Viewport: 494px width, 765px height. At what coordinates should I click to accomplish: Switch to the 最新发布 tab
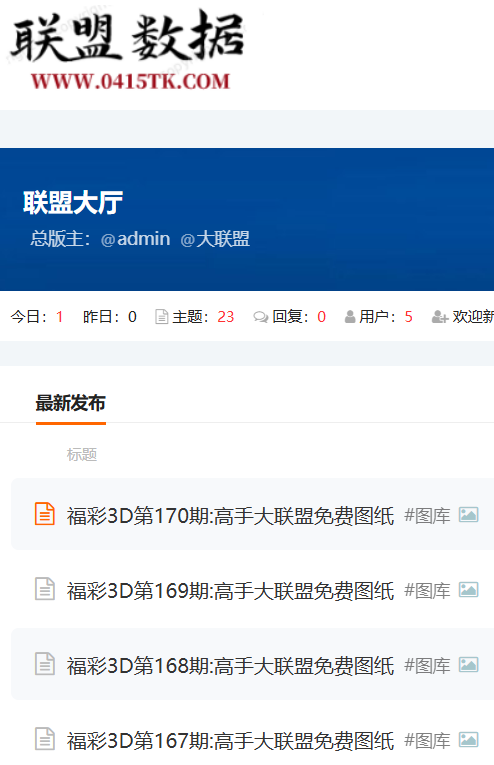(x=71, y=403)
